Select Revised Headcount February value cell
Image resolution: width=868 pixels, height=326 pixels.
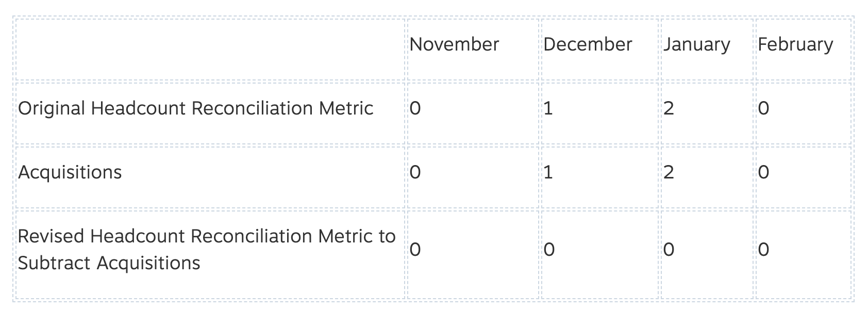(803, 255)
